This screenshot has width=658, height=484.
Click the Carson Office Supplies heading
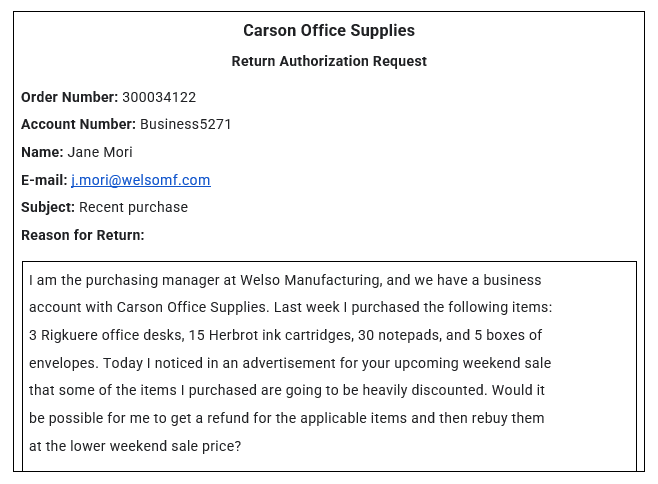point(329,31)
